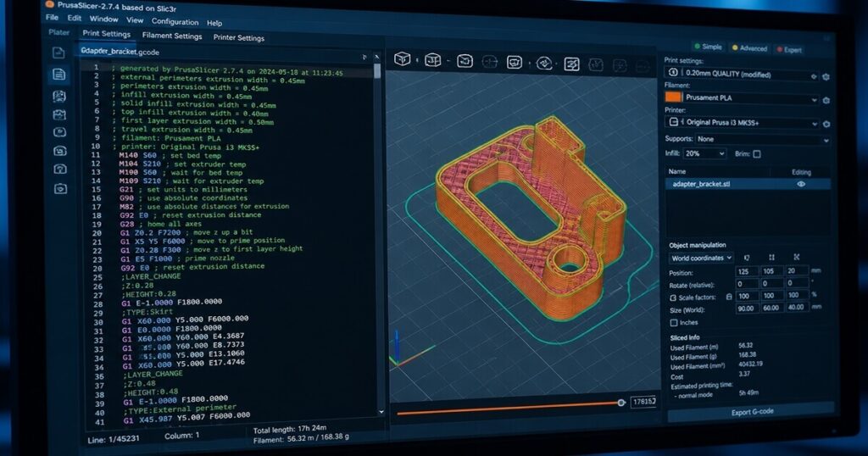The height and width of the screenshot is (456, 868).
Task: Toggle visibility eye for adapter_bracket.stl
Action: 800,184
